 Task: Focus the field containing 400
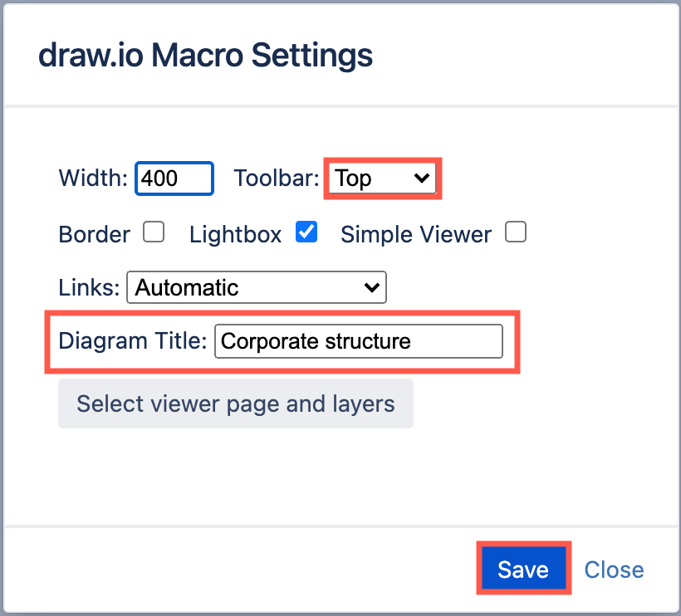tap(174, 178)
